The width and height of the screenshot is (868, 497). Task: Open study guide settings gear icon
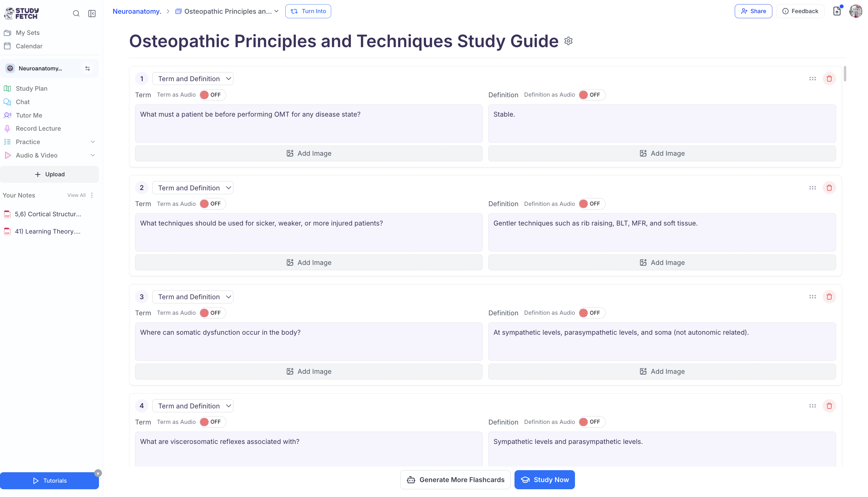click(x=568, y=41)
